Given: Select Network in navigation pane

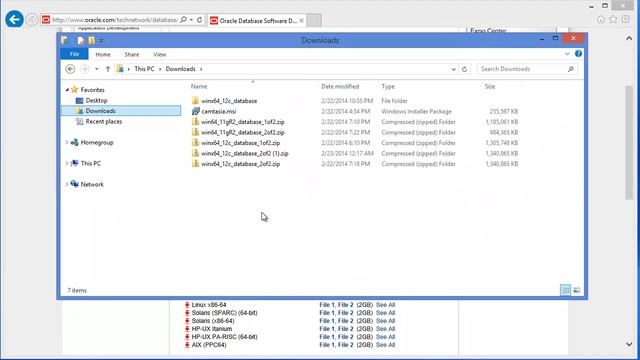Looking at the screenshot, I should click(92, 184).
